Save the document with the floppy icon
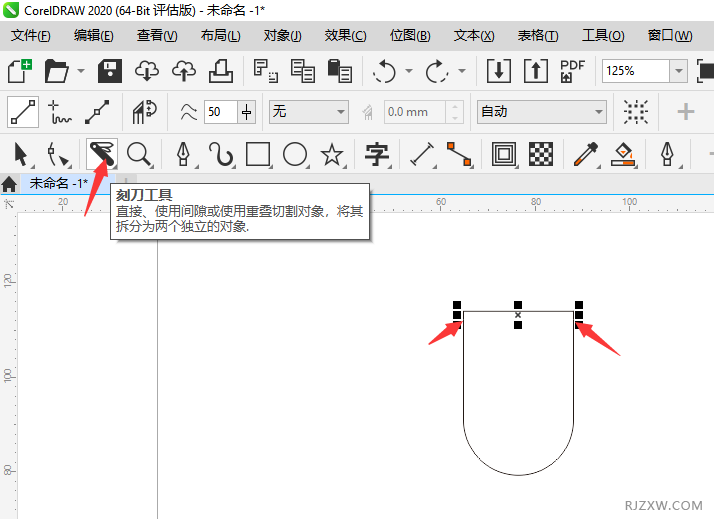This screenshot has width=714, height=519. click(x=110, y=71)
